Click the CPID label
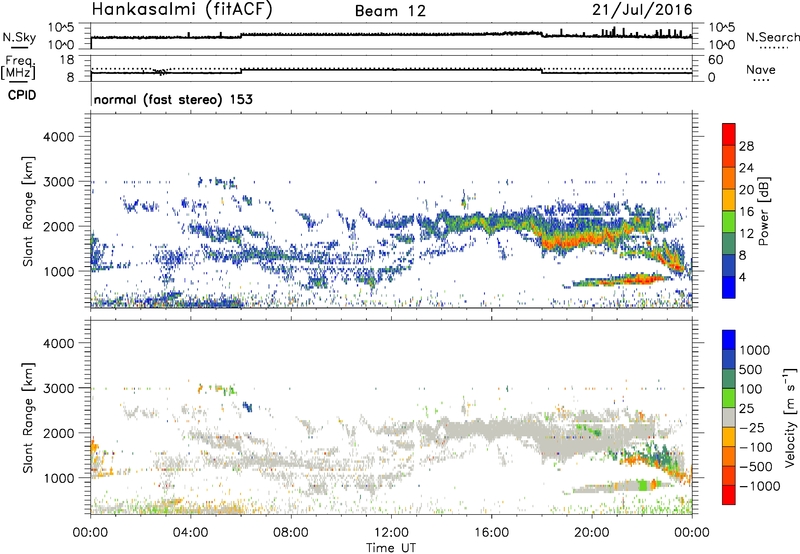The image size is (800, 554). pos(22,95)
